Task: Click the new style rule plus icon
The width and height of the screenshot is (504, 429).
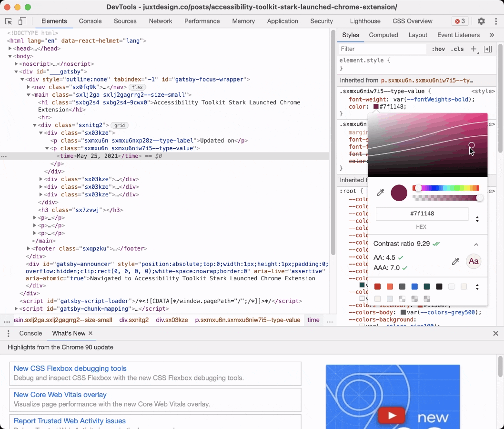Action: (474, 49)
